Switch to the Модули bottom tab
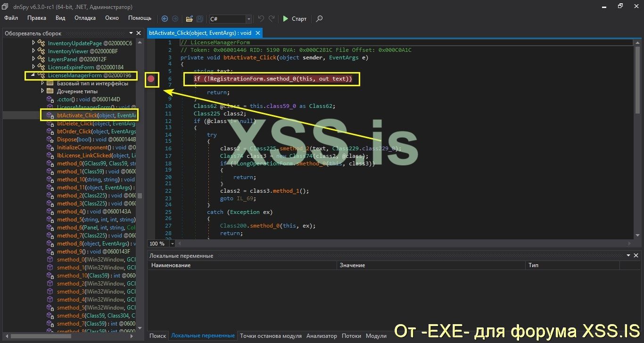The width and height of the screenshot is (644, 343). pos(376,336)
